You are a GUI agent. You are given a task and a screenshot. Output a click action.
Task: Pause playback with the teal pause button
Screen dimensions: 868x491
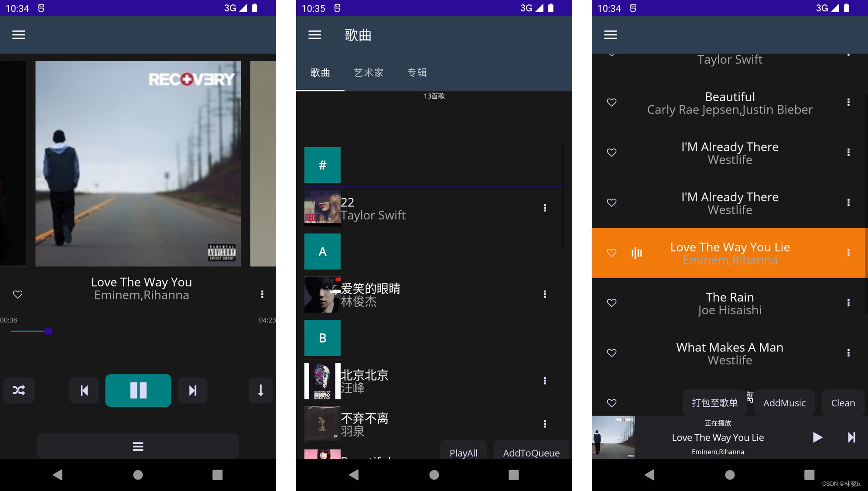[138, 390]
